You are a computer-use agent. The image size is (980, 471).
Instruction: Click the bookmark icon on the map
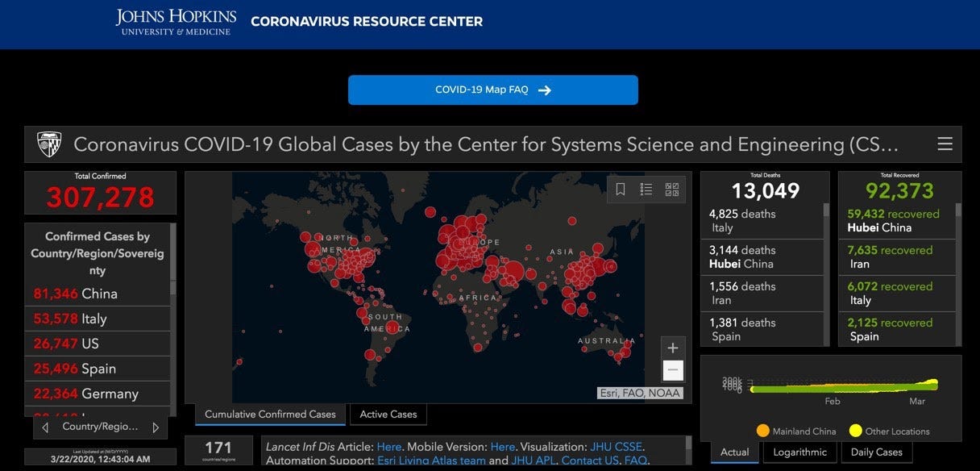coord(620,189)
